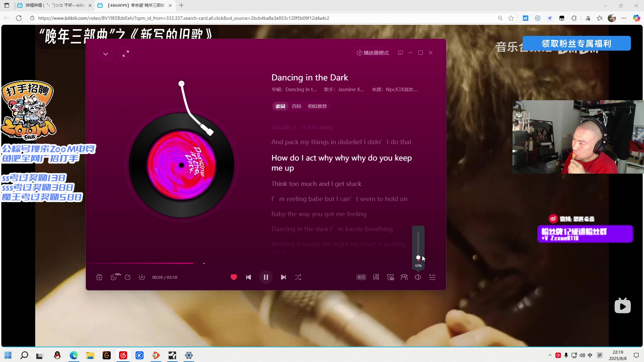Screen dimensions: 644x362
Task: Toggle desktop lyrics 词 icon
Action: click(x=376, y=278)
